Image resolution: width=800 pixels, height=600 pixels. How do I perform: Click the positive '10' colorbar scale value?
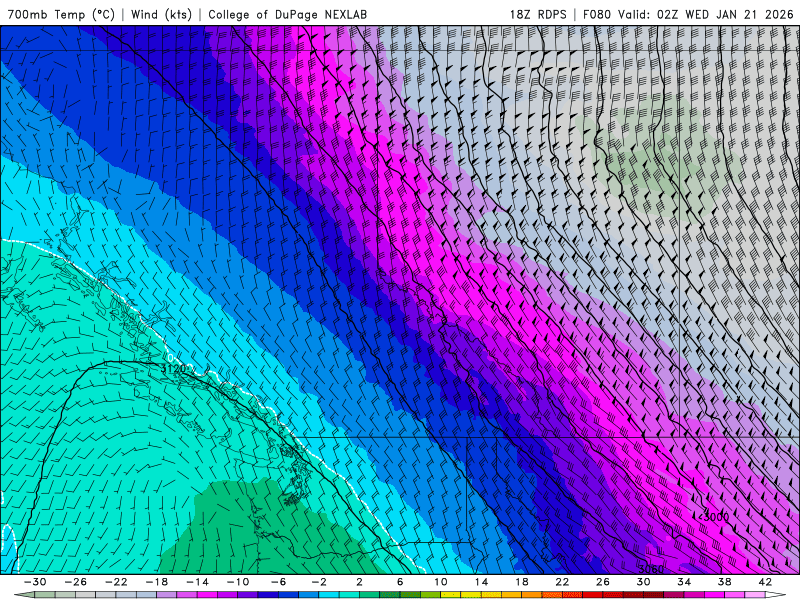(441, 582)
